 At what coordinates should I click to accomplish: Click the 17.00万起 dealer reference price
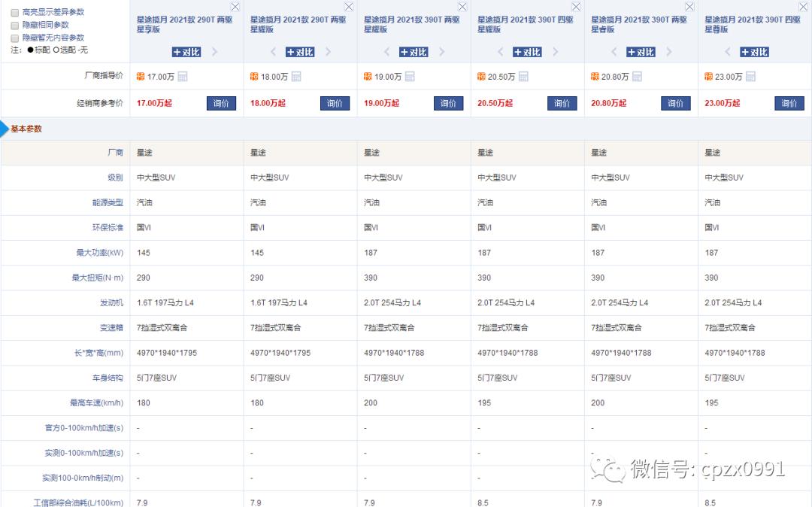[x=154, y=104]
